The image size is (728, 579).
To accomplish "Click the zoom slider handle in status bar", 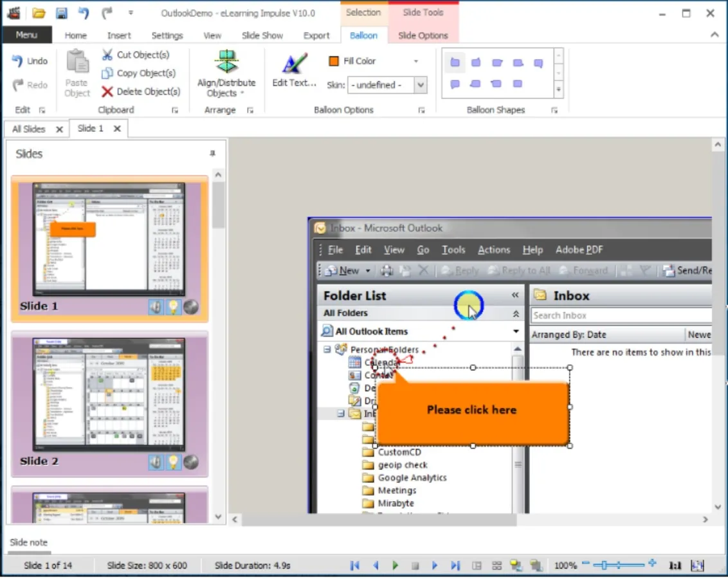I will click(604, 565).
